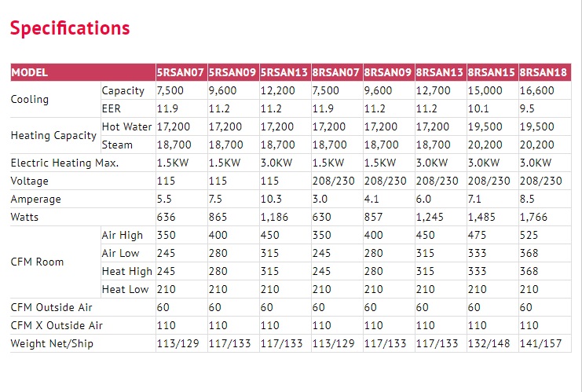Click the Cooling row label
582x392 pixels.
(x=30, y=100)
